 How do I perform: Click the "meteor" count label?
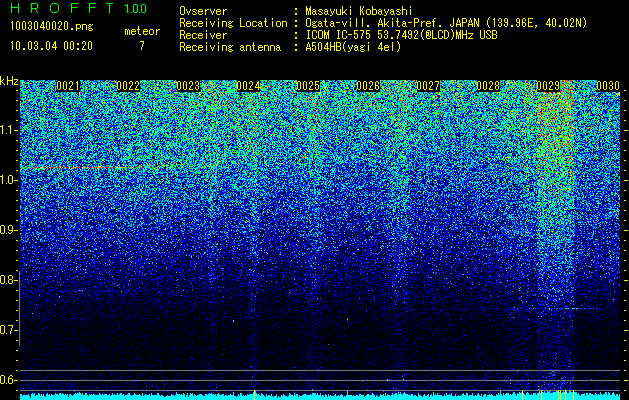[142, 31]
